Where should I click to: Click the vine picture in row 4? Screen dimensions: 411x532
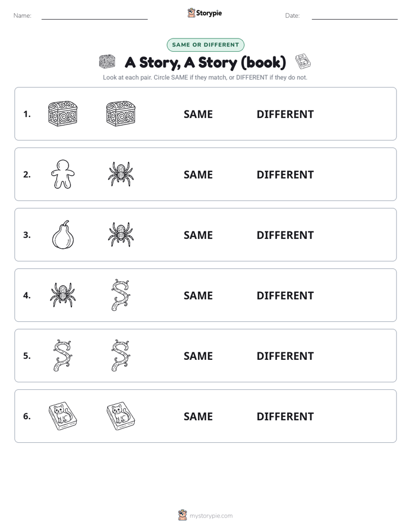pos(121,295)
